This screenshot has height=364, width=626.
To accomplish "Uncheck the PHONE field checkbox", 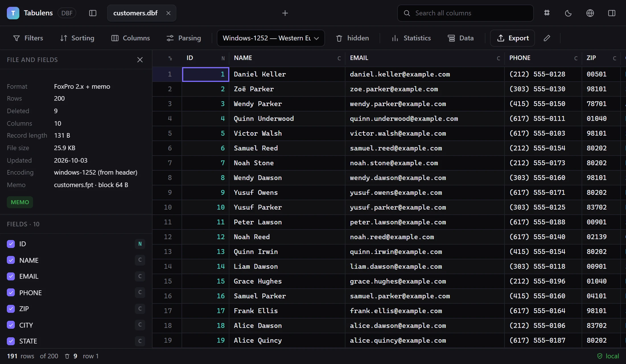I will (11, 292).
